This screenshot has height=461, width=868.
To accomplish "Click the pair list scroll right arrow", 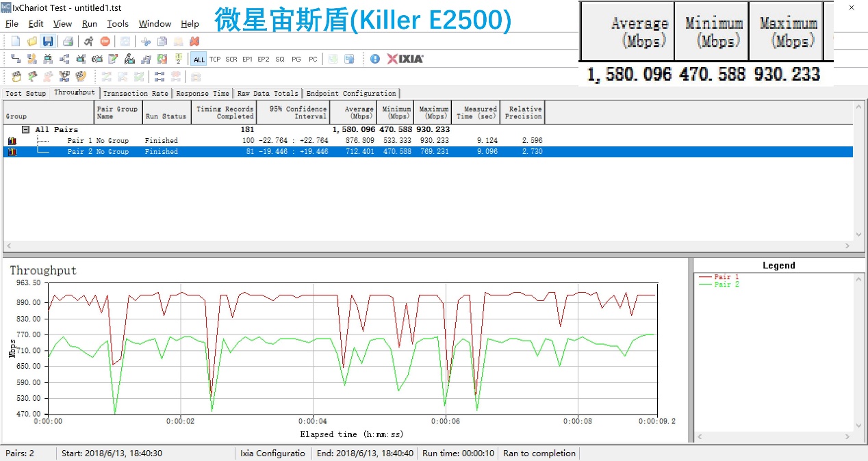I will [847, 246].
